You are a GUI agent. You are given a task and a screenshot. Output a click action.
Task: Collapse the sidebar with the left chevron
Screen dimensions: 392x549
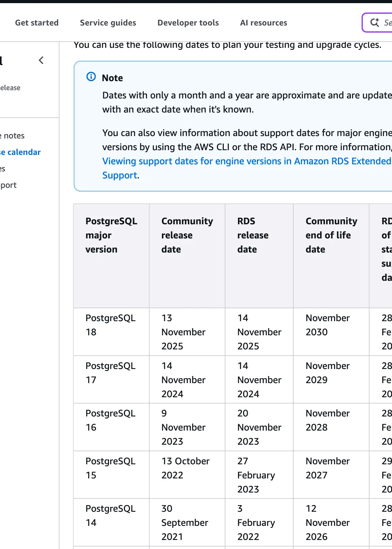pos(41,60)
